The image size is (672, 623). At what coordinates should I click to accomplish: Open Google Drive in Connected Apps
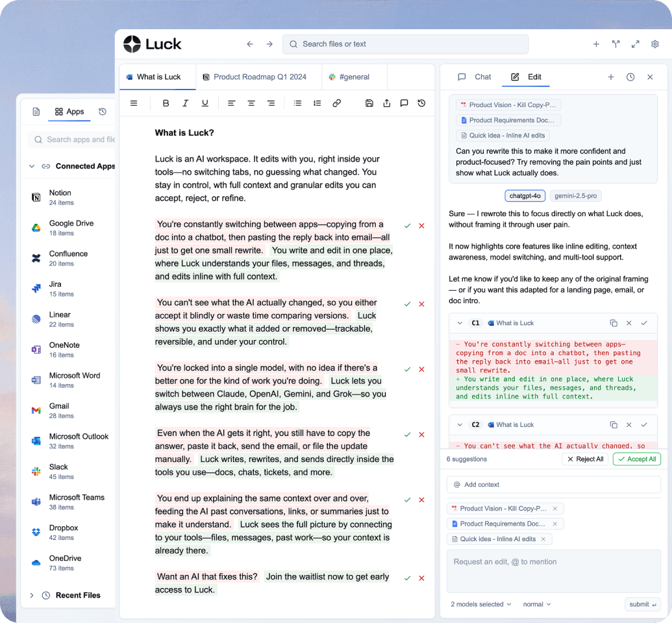[69, 228]
